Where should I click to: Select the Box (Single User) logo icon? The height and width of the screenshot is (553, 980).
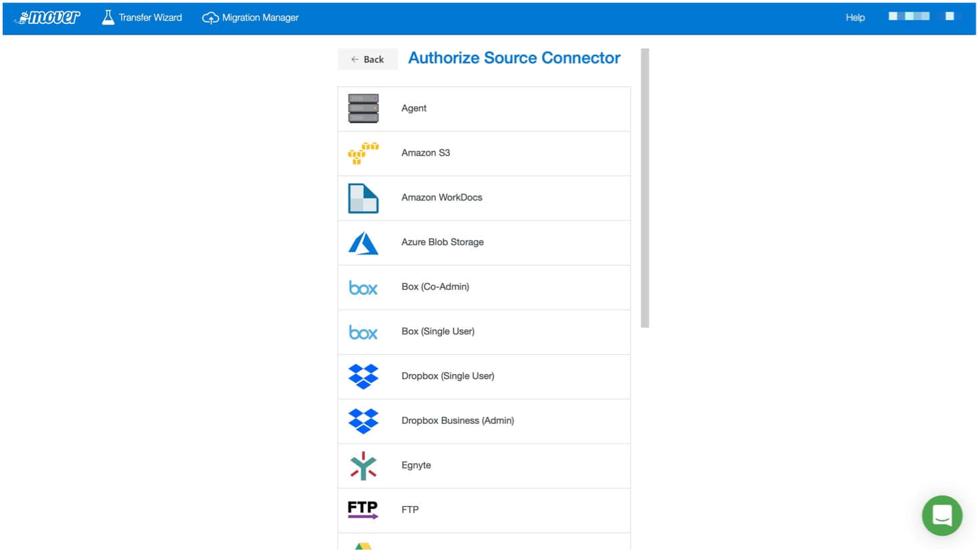pos(363,332)
